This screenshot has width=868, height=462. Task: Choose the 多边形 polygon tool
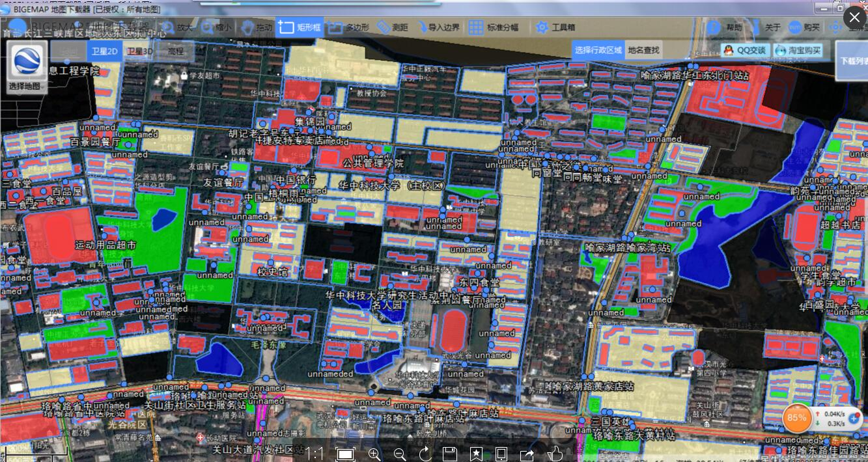pyautogui.click(x=348, y=27)
